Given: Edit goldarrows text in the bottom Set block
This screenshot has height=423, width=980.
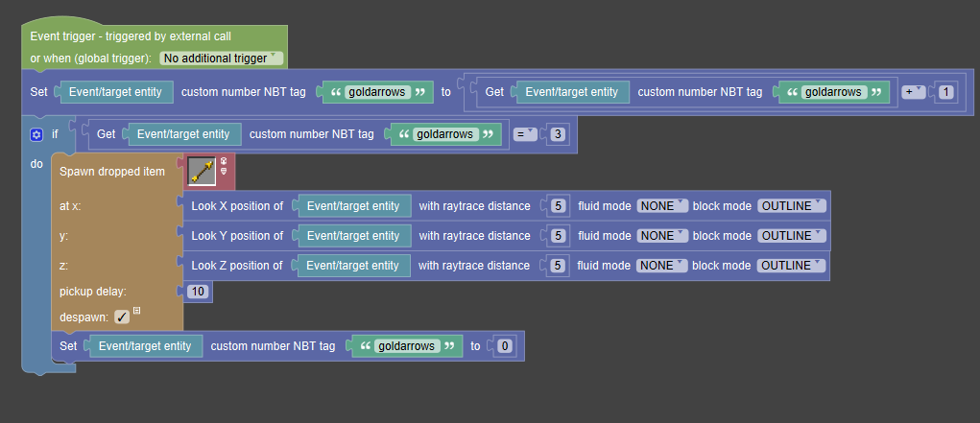Looking at the screenshot, I should (x=407, y=346).
